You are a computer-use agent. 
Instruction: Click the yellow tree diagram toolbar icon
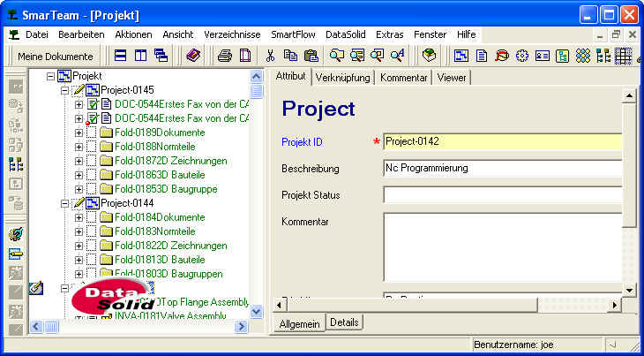coord(562,56)
